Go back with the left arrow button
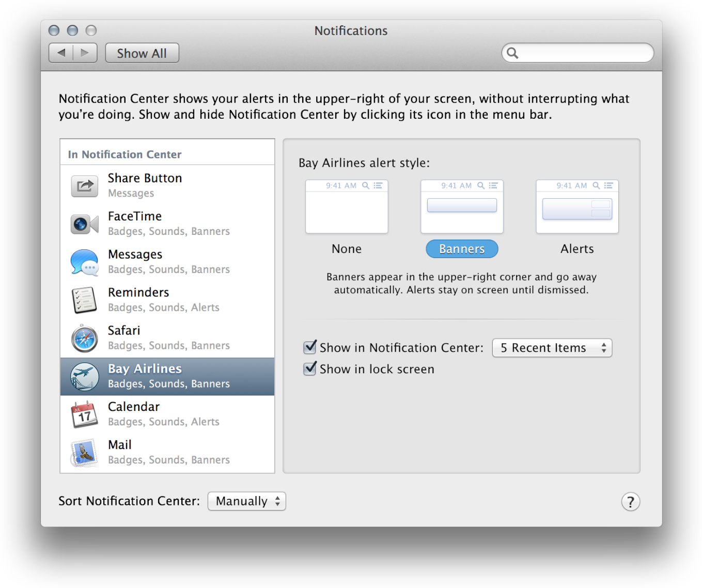The height and width of the screenshot is (588, 702). pyautogui.click(x=61, y=53)
